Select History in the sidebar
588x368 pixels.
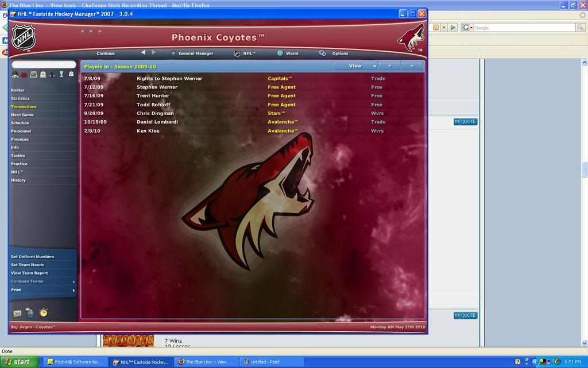click(18, 180)
